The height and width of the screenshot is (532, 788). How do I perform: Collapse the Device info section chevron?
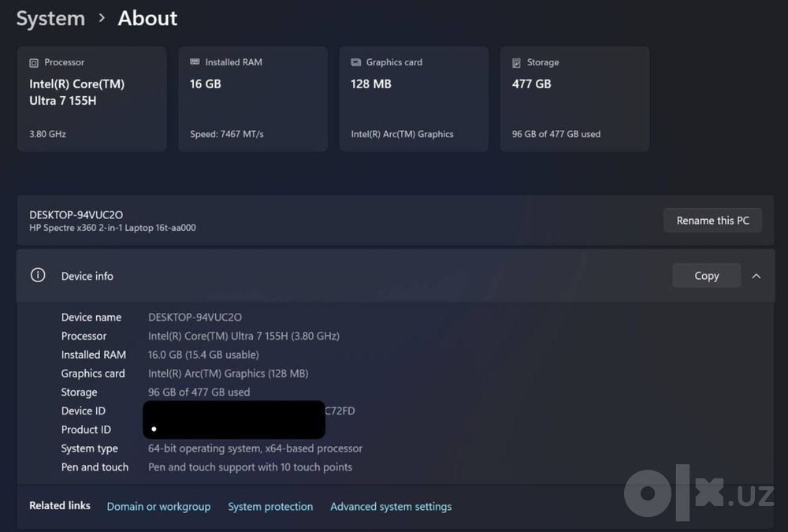click(x=756, y=276)
